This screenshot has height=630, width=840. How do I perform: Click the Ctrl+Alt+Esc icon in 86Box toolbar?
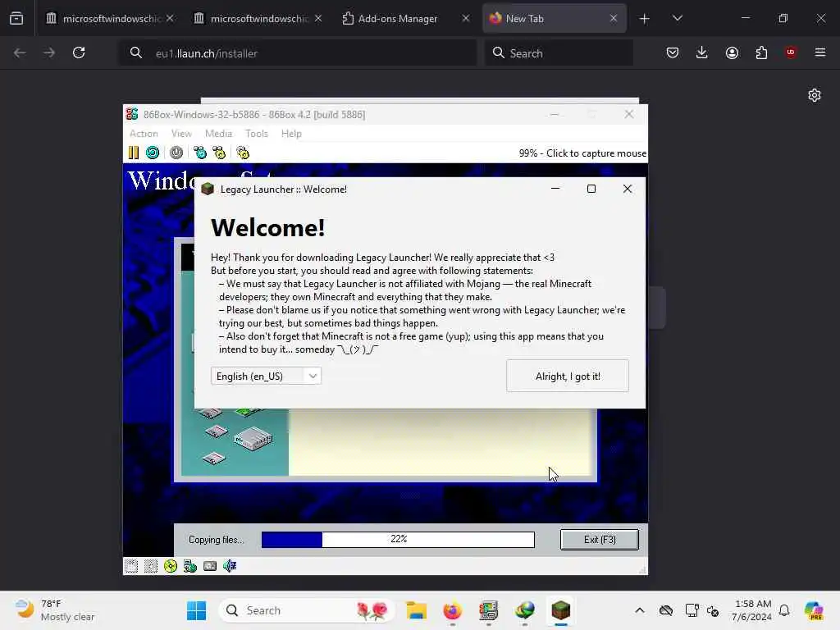[219, 153]
